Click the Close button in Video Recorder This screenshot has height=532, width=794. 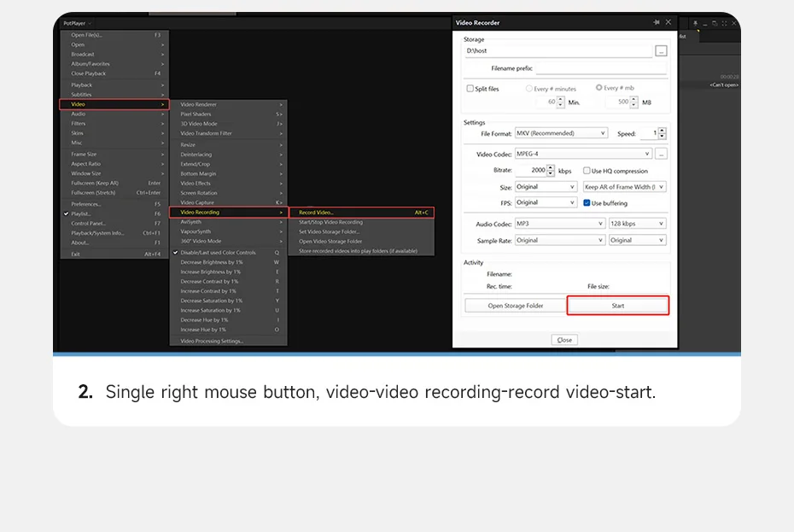564,340
